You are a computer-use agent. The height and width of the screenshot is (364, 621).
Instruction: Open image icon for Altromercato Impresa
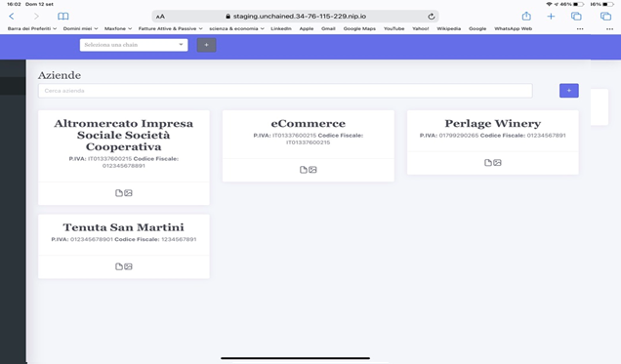[128, 193]
